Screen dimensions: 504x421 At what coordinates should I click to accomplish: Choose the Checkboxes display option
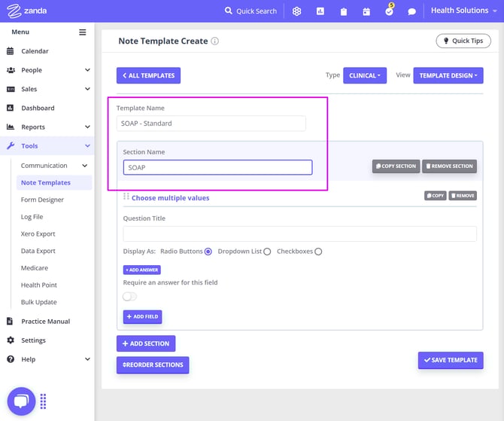[x=318, y=252]
